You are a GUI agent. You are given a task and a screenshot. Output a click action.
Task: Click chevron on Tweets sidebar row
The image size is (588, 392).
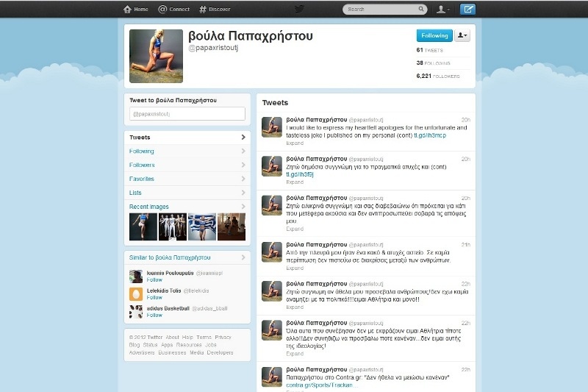(243, 138)
